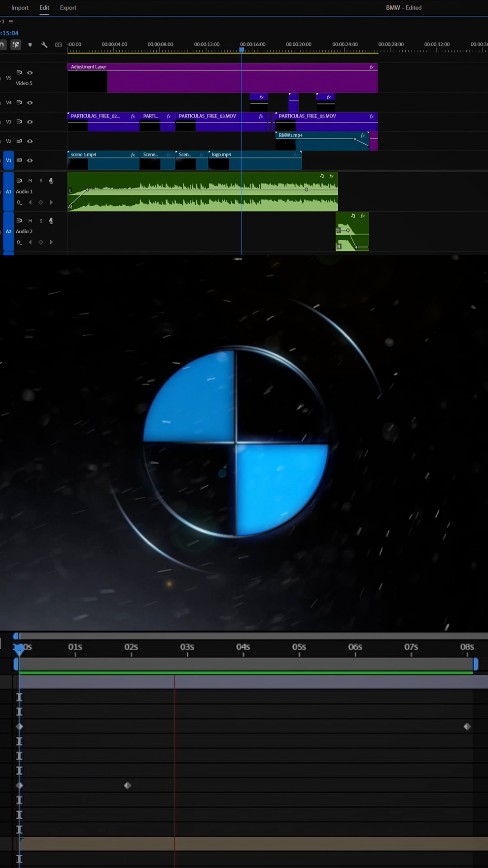Viewport: 488px width, 868px height.
Task: Mute the Audio 1 track
Action: click(x=30, y=181)
